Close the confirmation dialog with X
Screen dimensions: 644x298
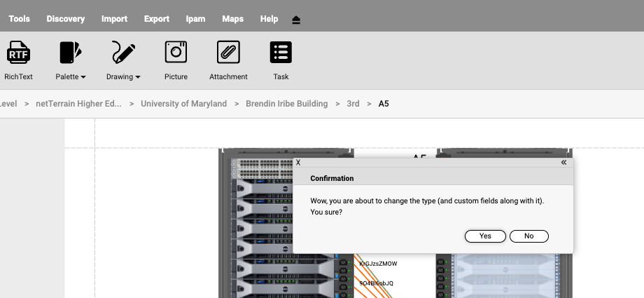coord(298,162)
